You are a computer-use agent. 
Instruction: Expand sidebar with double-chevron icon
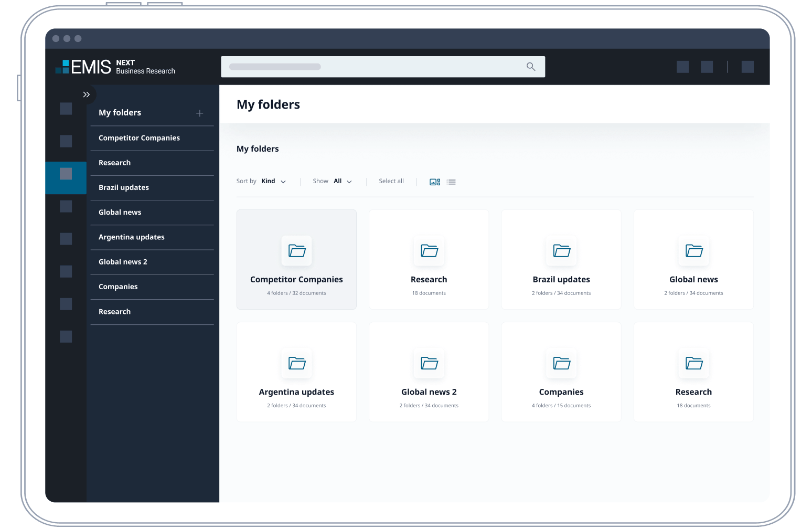click(87, 94)
